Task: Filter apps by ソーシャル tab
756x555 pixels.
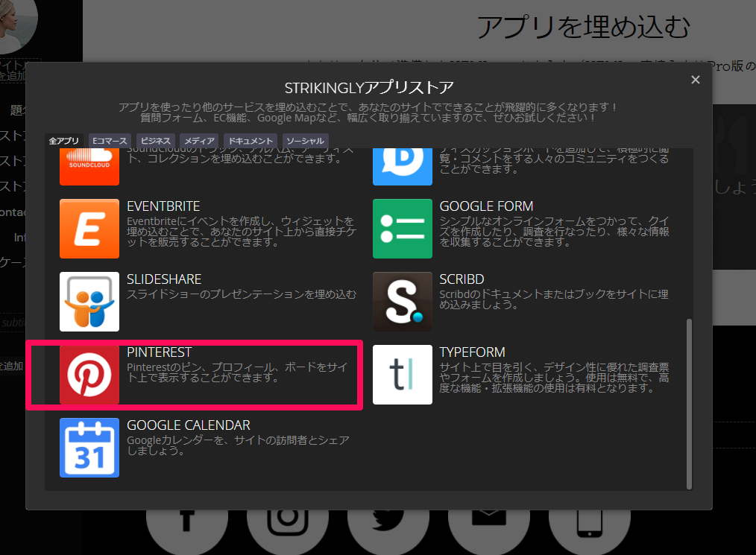Action: tap(305, 141)
